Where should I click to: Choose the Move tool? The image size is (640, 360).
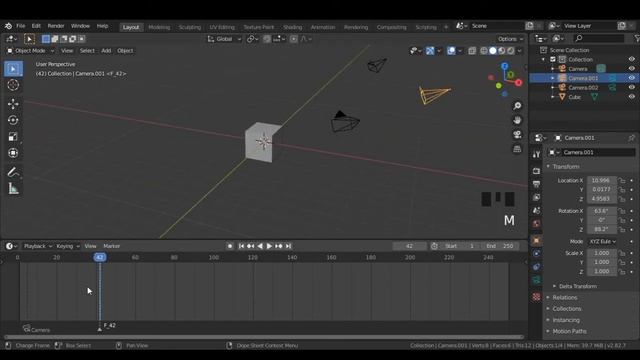point(13,104)
